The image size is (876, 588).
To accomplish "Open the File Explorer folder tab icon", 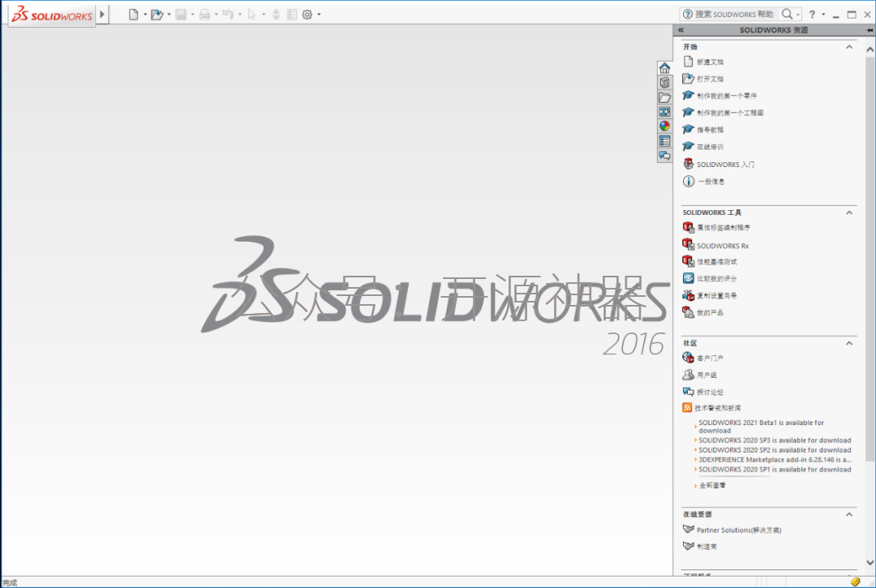I will (x=664, y=97).
